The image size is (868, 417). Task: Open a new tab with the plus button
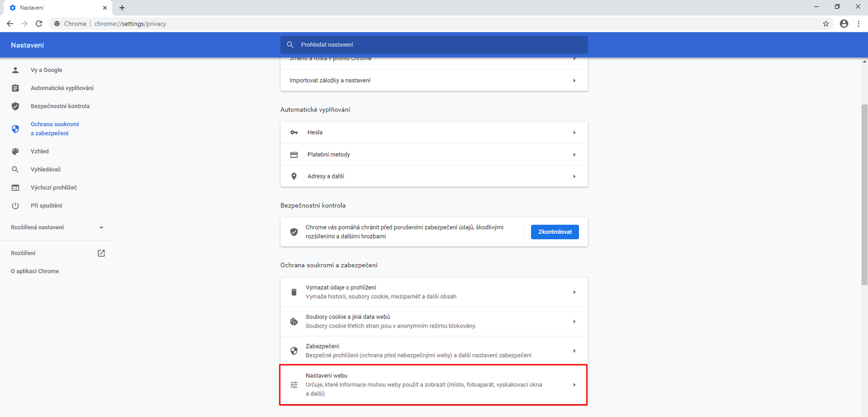(122, 8)
